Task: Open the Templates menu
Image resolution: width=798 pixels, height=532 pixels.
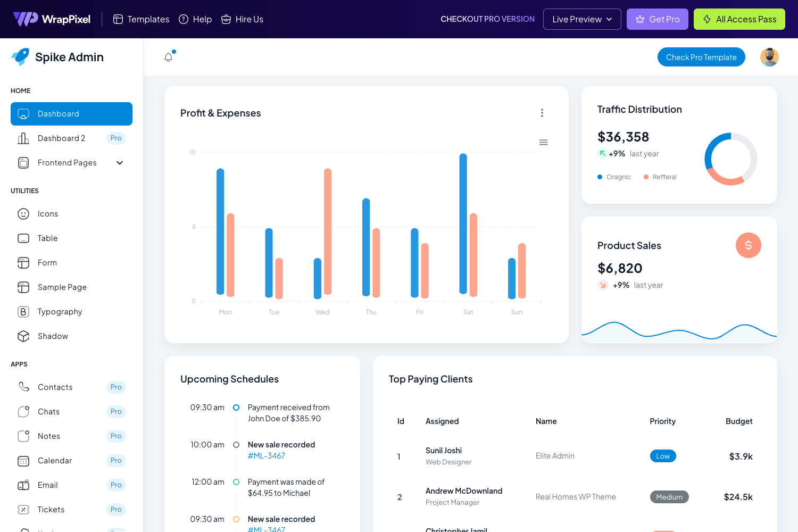Action: 140,19
